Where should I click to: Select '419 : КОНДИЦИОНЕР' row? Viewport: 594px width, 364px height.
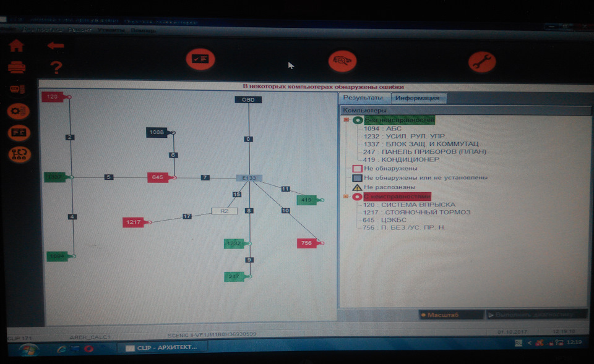[x=401, y=159]
